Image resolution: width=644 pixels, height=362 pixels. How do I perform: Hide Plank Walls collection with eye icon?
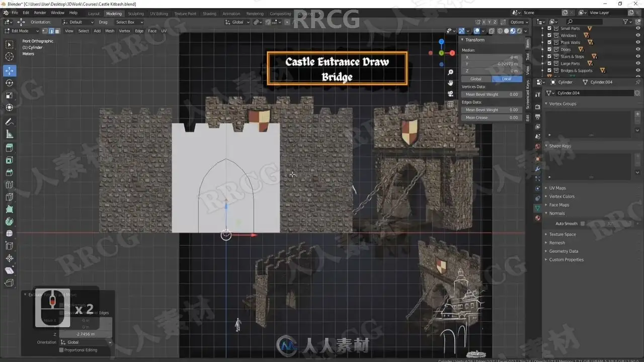(x=639, y=43)
